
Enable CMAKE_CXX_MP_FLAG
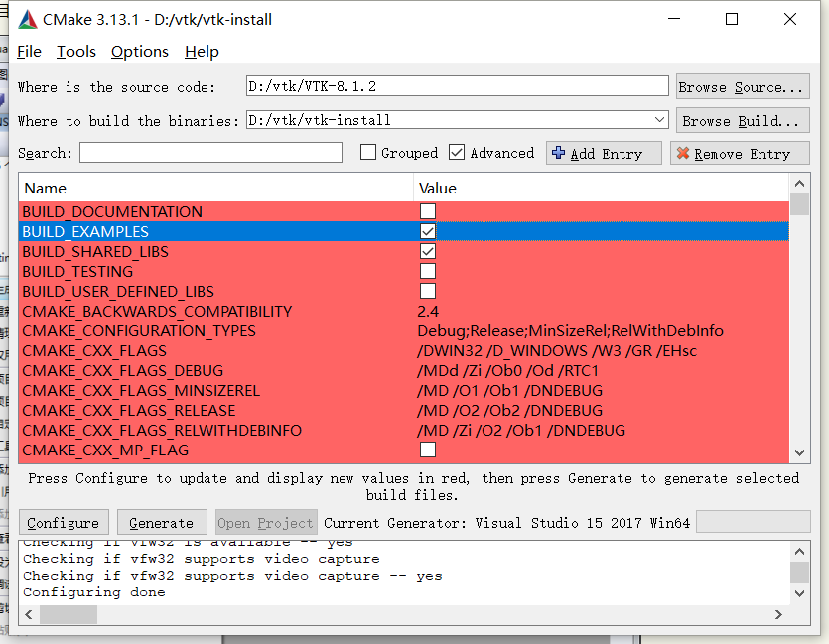coord(427,449)
